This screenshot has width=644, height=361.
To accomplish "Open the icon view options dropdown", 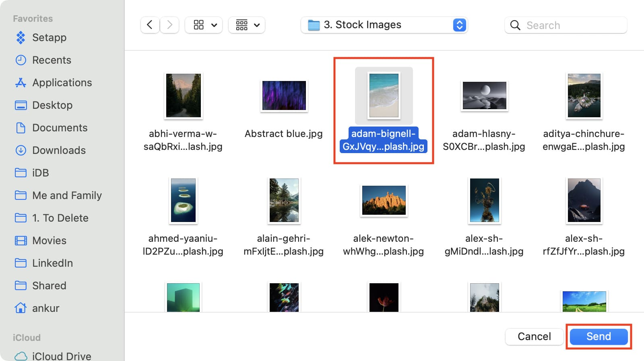I will [x=204, y=25].
